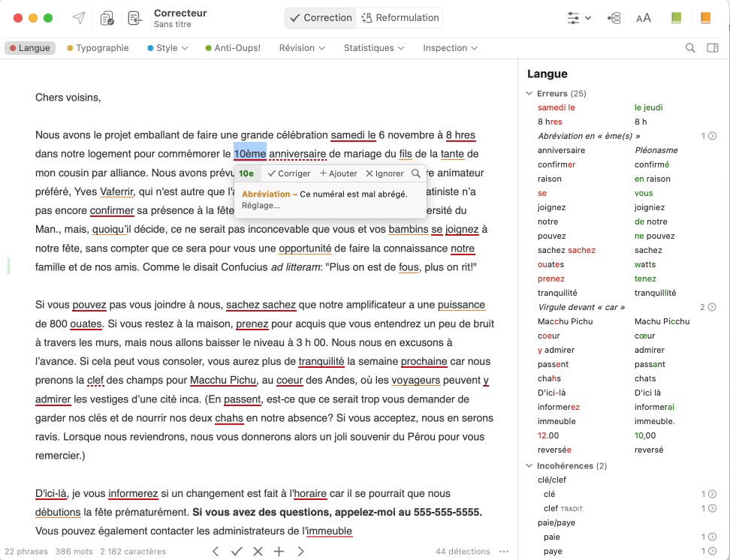Select the Correction tab
This screenshot has width=730, height=560.
click(x=321, y=18)
